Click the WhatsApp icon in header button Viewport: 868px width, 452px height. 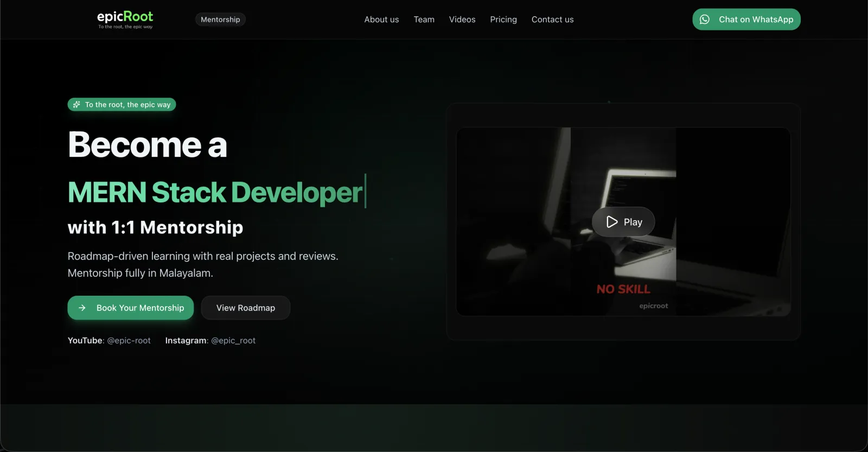click(705, 20)
